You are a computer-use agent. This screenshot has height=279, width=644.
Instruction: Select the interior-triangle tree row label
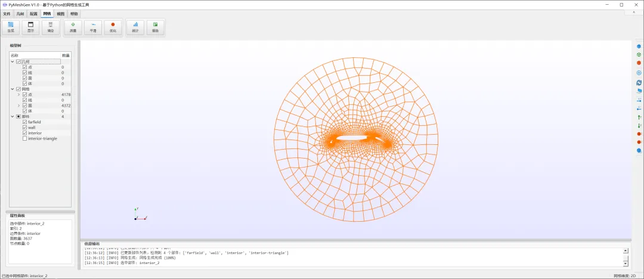click(43, 138)
